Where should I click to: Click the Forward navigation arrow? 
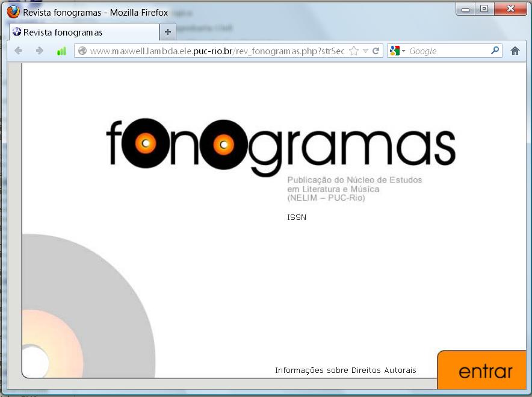pos(40,51)
